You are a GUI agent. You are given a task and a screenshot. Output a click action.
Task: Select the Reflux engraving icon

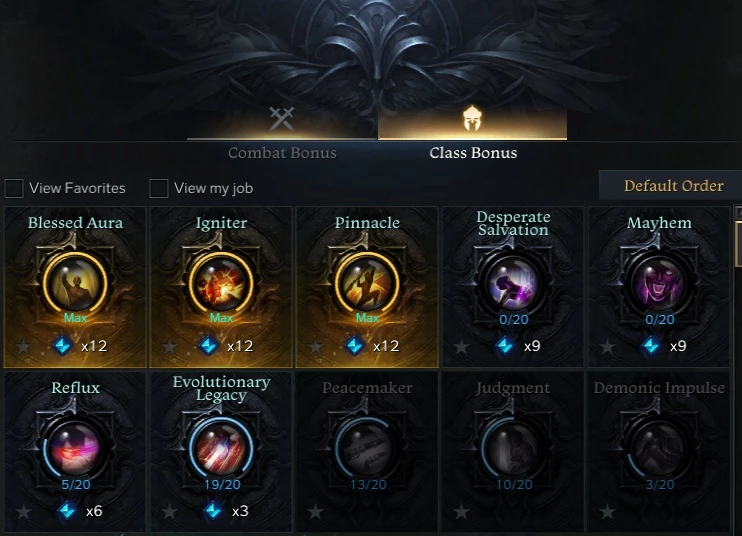(x=75, y=449)
